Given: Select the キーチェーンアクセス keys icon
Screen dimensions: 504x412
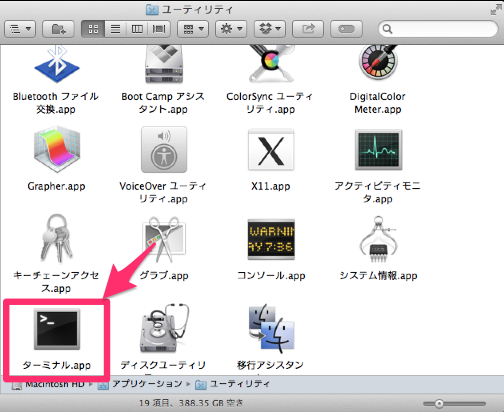Looking at the screenshot, I should 57,238.
